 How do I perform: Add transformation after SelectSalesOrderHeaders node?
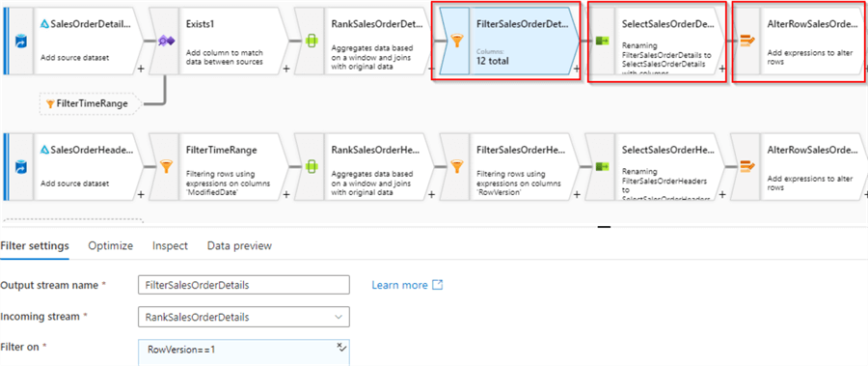pyautogui.click(x=721, y=194)
